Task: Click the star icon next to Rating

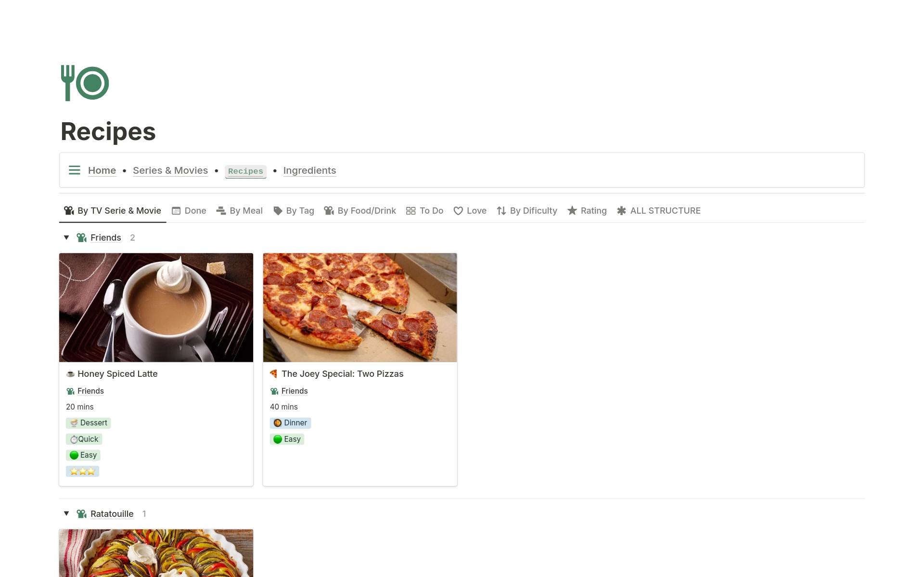Action: pos(572,210)
